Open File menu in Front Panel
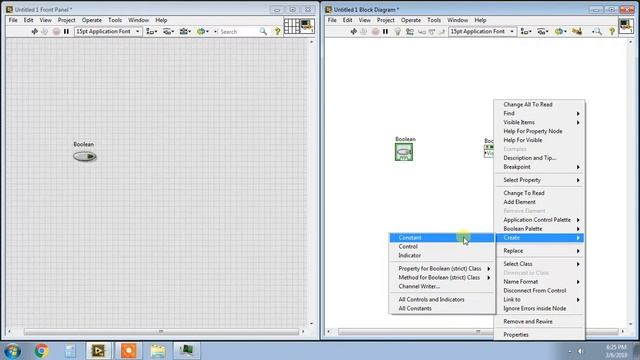Screen dimensions: 640x360 (13, 20)
